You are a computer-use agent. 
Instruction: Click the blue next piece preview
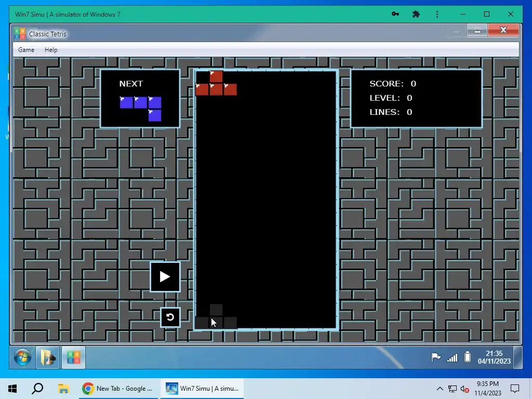coord(140,109)
